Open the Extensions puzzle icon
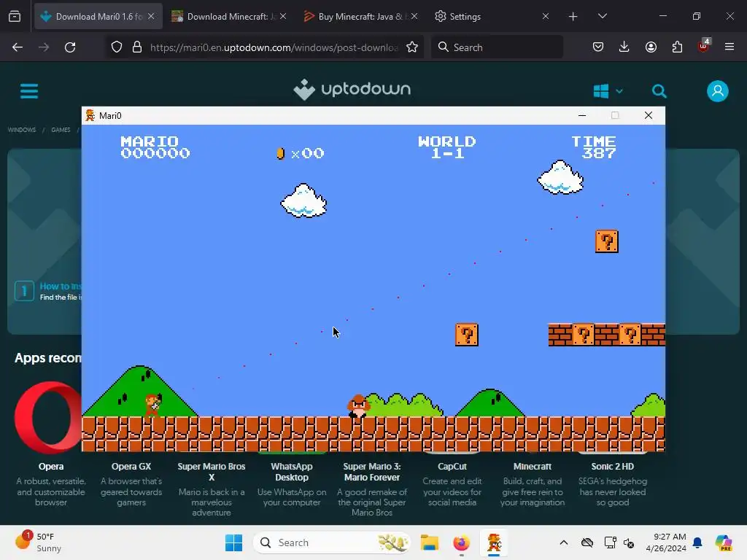Viewport: 747px width, 560px height. [x=677, y=47]
